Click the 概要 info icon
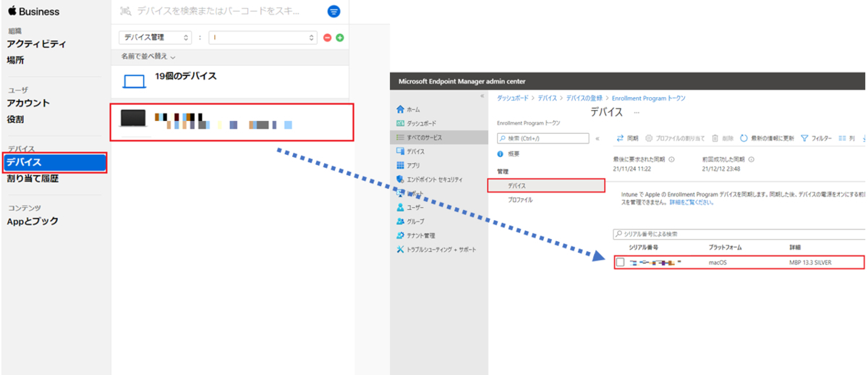The height and width of the screenshot is (375, 868). (501, 154)
